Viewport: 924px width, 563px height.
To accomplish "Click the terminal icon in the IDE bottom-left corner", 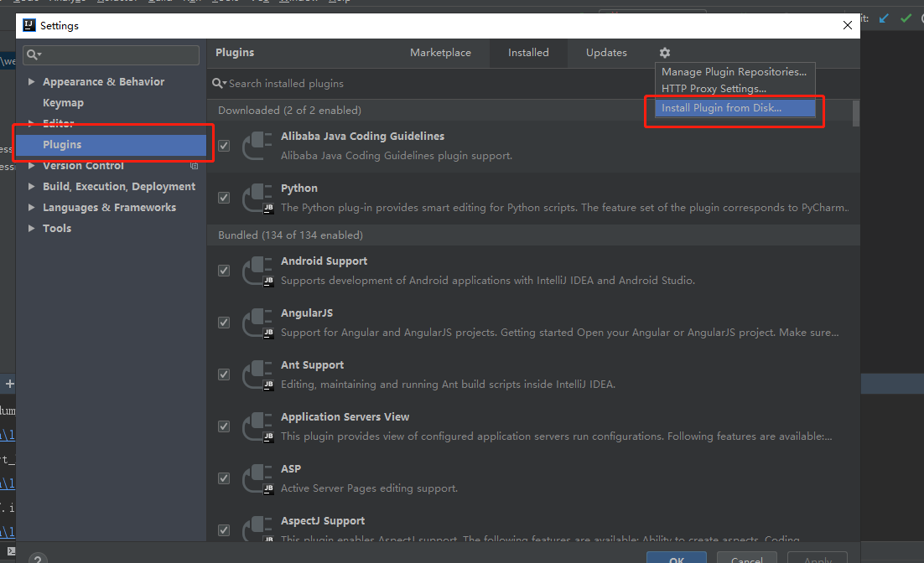I will (11, 551).
